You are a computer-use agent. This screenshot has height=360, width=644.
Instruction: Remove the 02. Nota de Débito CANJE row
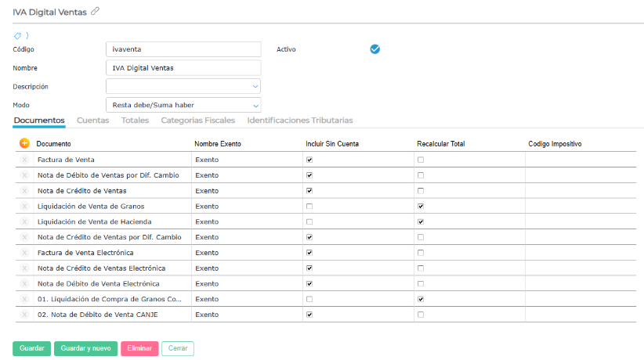pos(24,315)
